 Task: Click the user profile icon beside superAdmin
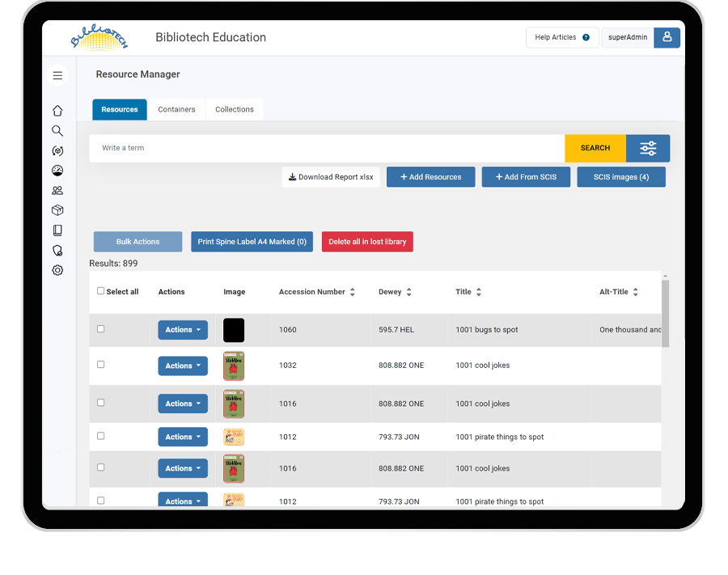667,37
